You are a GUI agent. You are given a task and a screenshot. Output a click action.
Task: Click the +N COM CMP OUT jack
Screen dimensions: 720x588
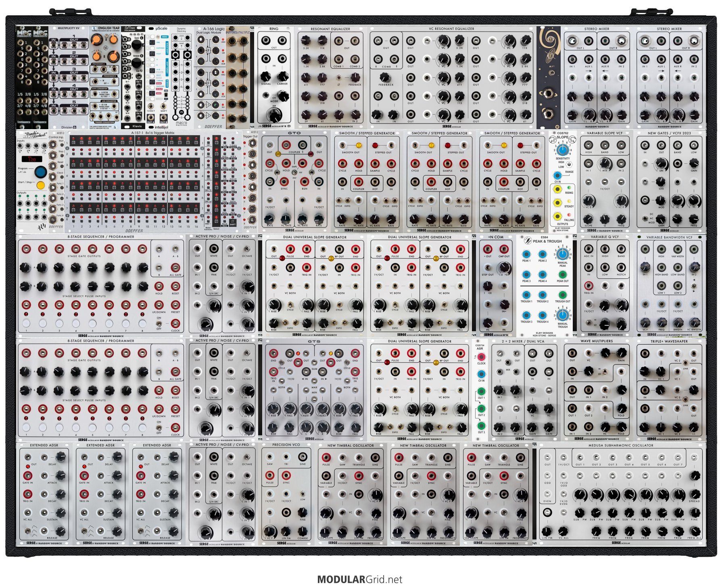tap(504, 249)
